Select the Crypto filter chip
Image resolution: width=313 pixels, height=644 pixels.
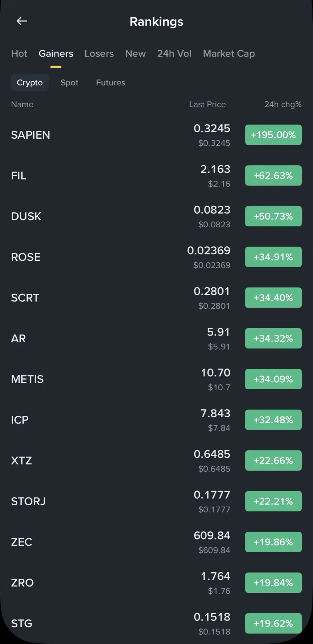pyautogui.click(x=30, y=82)
